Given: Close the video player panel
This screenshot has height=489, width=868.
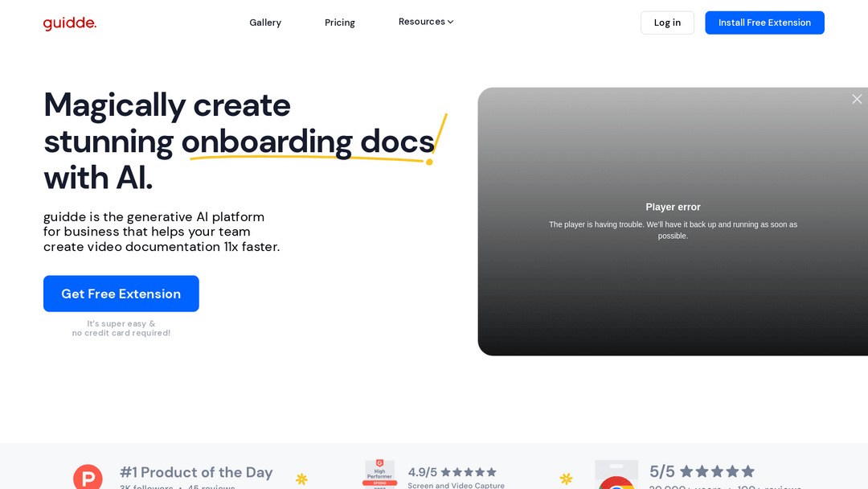Looking at the screenshot, I should coord(857,99).
